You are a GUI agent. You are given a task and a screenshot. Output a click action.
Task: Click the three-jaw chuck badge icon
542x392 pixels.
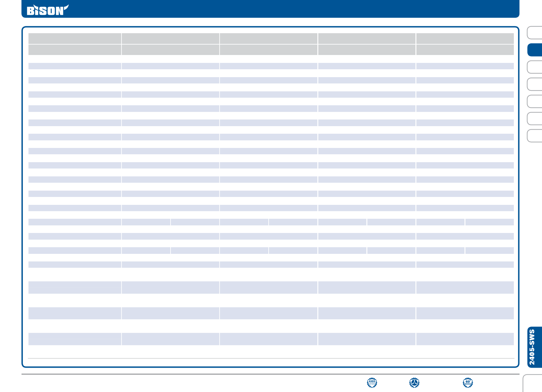coord(414,383)
